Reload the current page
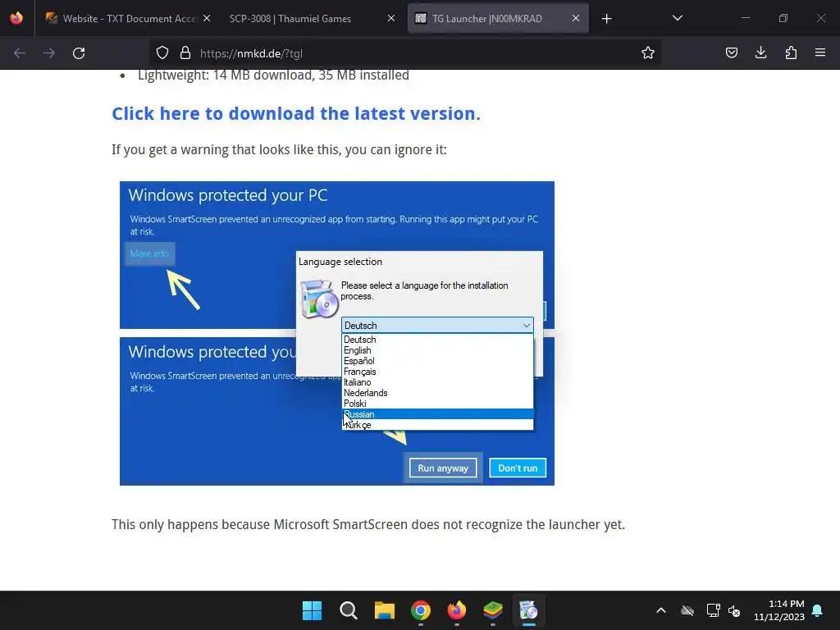Image resolution: width=840 pixels, height=630 pixels. tap(79, 53)
